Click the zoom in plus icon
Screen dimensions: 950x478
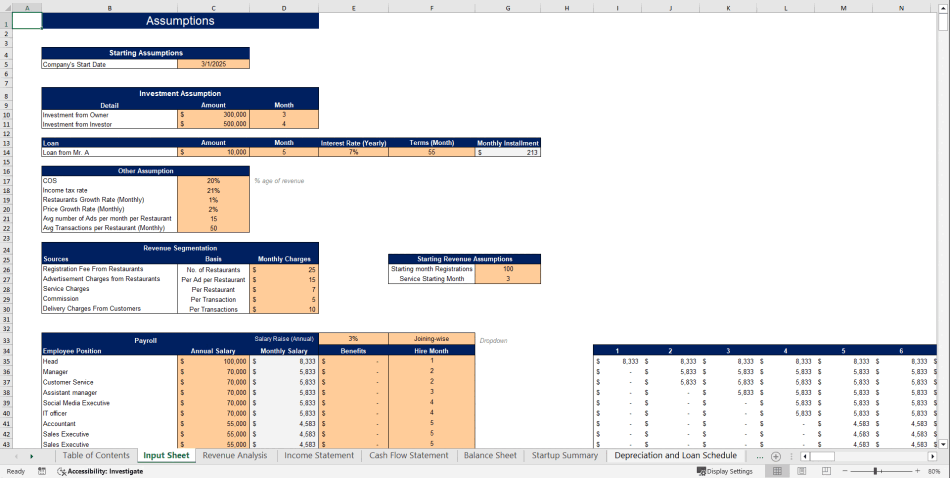pyautogui.click(x=916, y=471)
